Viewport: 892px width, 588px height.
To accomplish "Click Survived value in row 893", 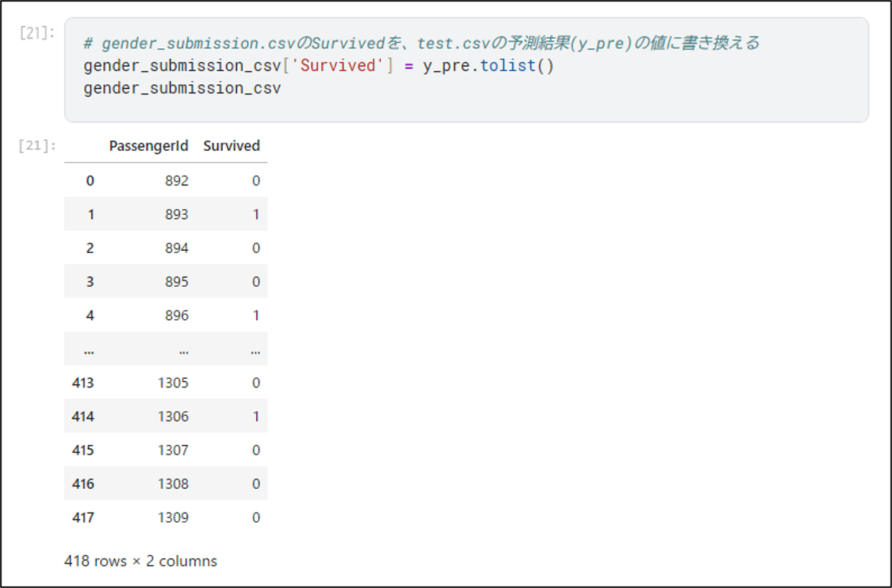I will pos(256,214).
